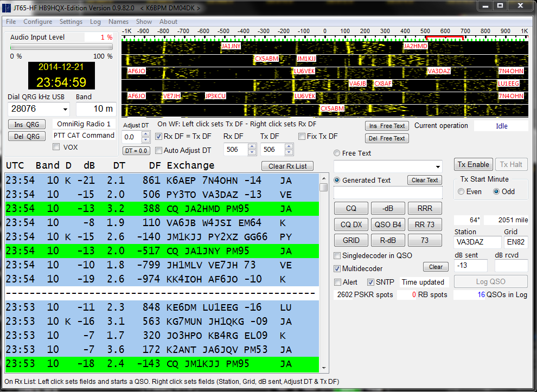Toggle the VOX checkbox
Screen dimensions: 537x392
click(56, 147)
